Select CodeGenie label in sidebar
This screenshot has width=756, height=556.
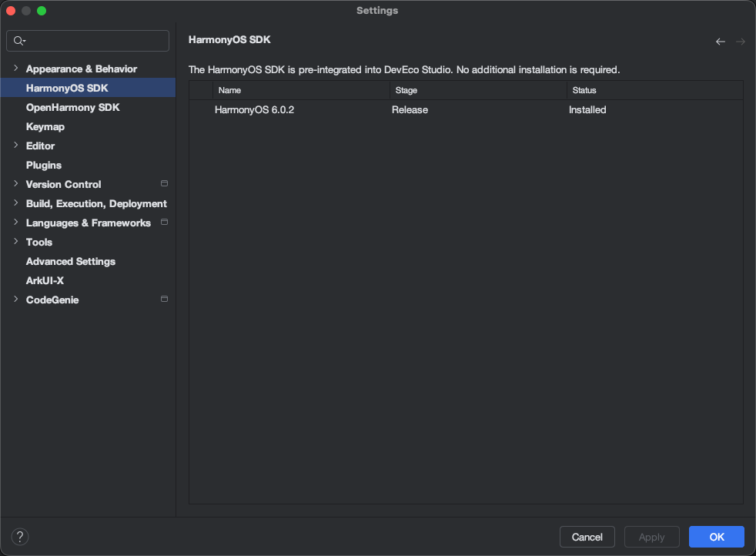(52, 300)
